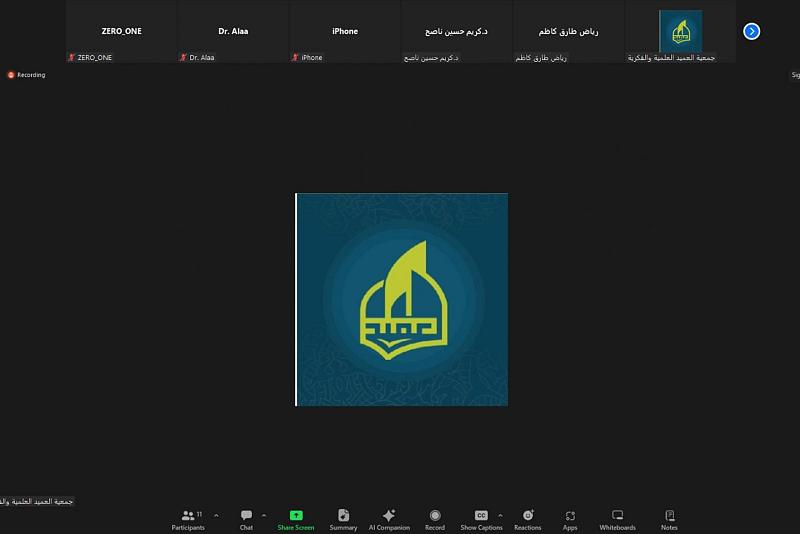Viewport: 800px width, 534px height.
Task: Open the meeting Summary
Action: coord(343,520)
